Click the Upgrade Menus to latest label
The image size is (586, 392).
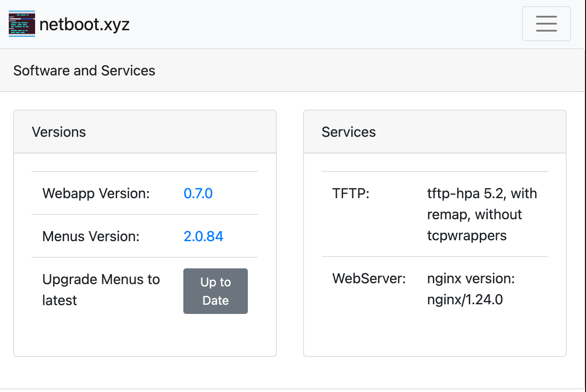(x=101, y=290)
